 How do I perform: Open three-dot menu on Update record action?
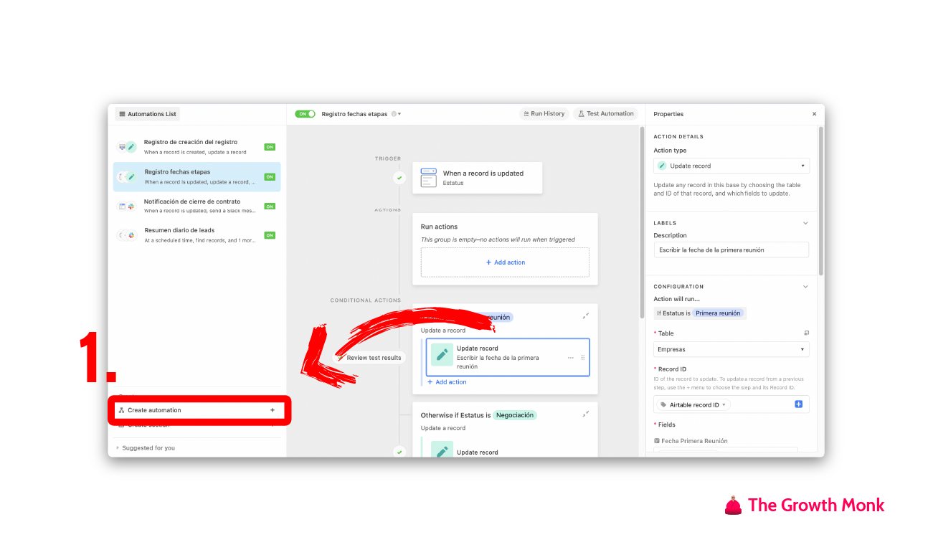click(571, 358)
